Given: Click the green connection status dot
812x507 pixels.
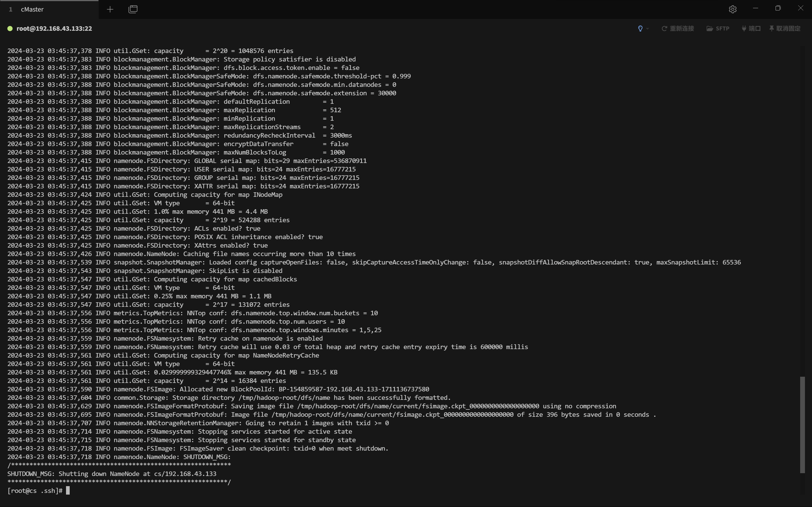Looking at the screenshot, I should click(10, 28).
